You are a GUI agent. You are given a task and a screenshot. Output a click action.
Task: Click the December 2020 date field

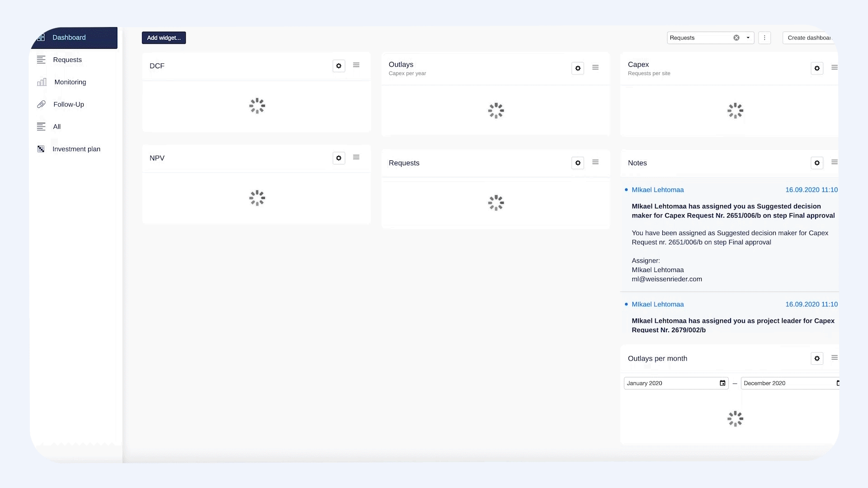pyautogui.click(x=787, y=383)
